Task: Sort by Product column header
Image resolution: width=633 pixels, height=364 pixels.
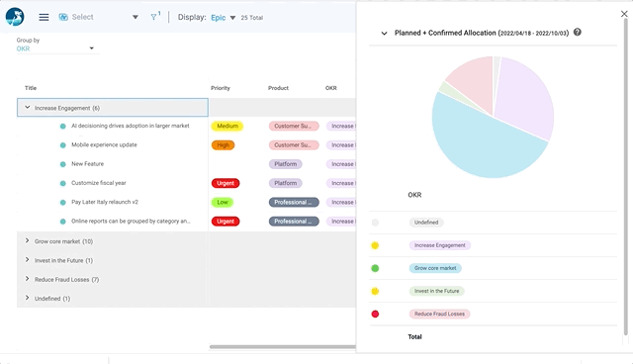Action: 278,88
